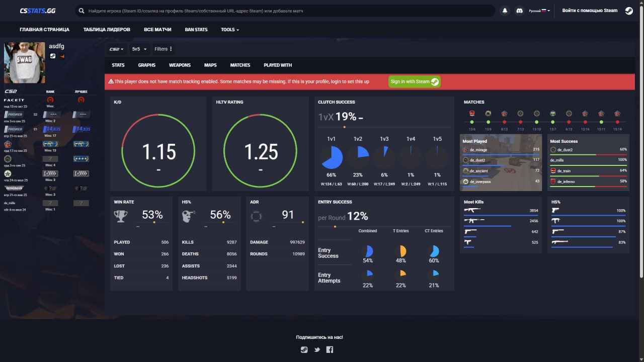This screenshot has width=644, height=362.
Task: Click the trophy icon next to Win Rate
Action: (x=120, y=215)
